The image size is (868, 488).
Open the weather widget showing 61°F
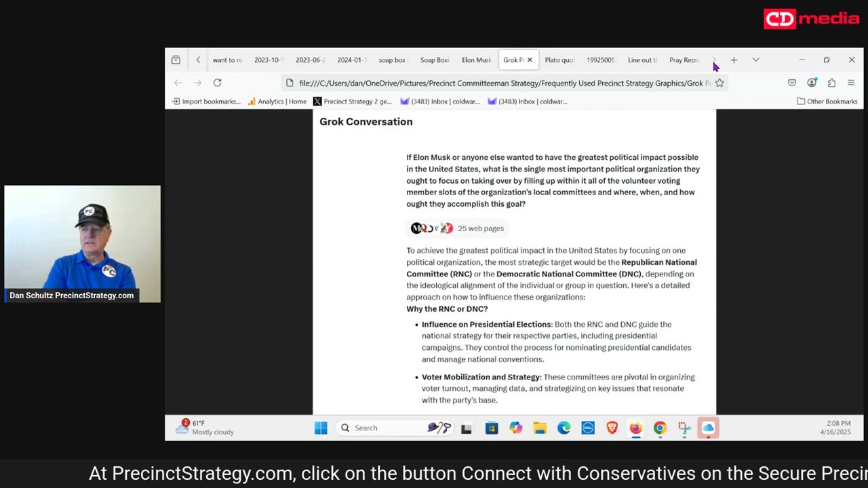tap(205, 428)
